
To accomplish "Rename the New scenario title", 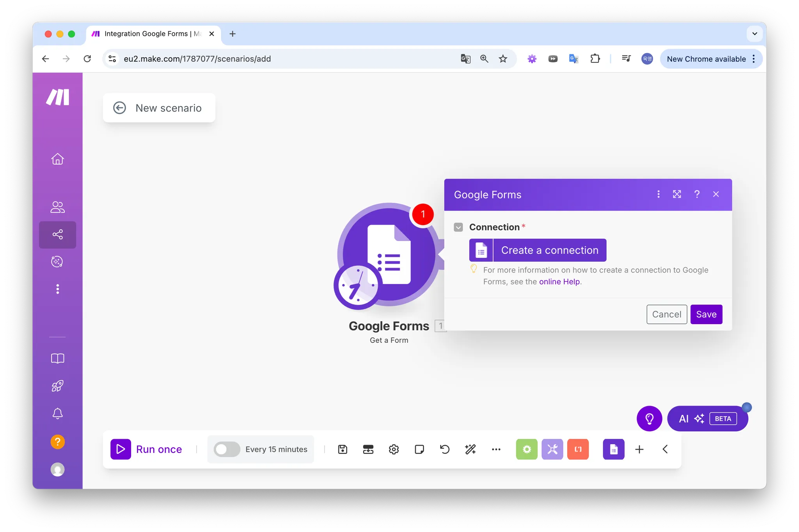I will pos(169,108).
